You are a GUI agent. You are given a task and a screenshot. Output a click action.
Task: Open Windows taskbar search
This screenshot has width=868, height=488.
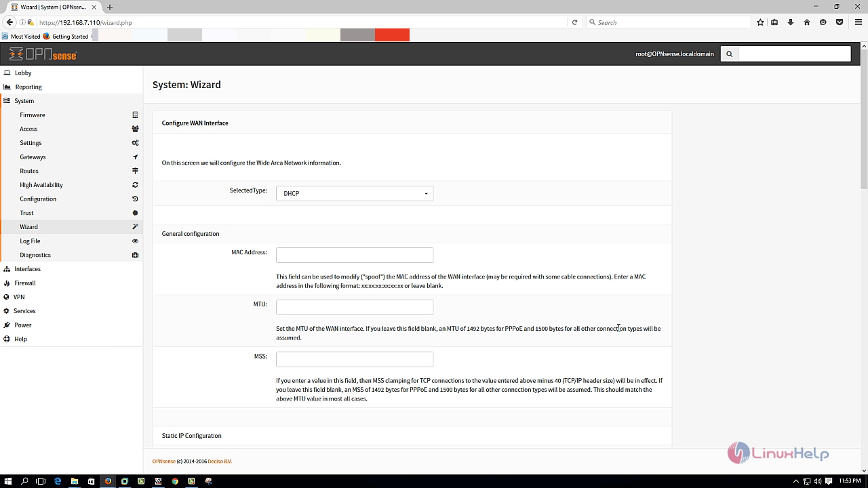tap(24, 481)
